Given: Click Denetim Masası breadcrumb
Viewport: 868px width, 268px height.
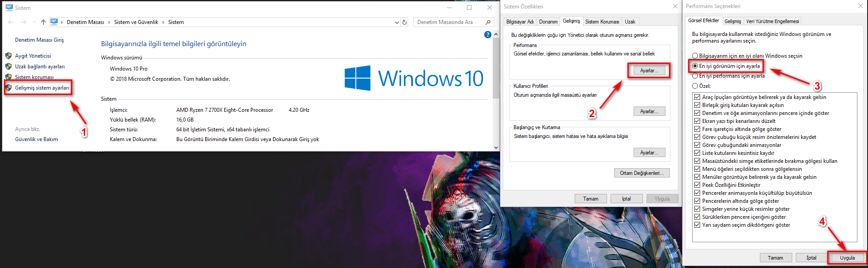Looking at the screenshot, I should [86, 22].
